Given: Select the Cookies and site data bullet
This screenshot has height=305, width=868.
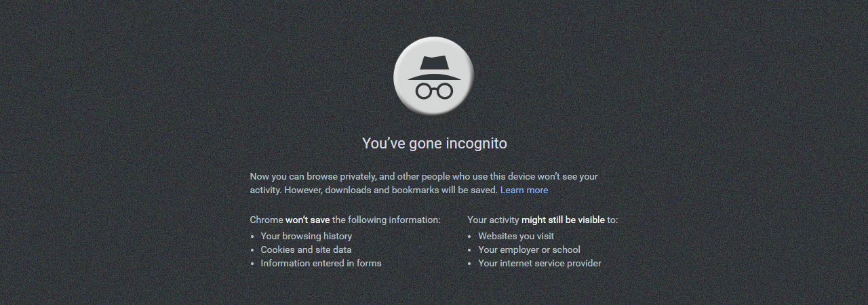Looking at the screenshot, I should click(306, 249).
